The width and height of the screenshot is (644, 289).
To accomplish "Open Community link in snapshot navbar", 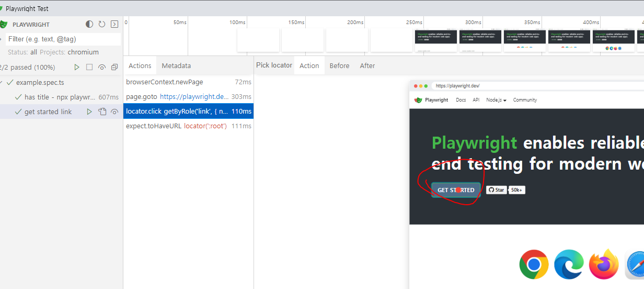I will tap(525, 99).
